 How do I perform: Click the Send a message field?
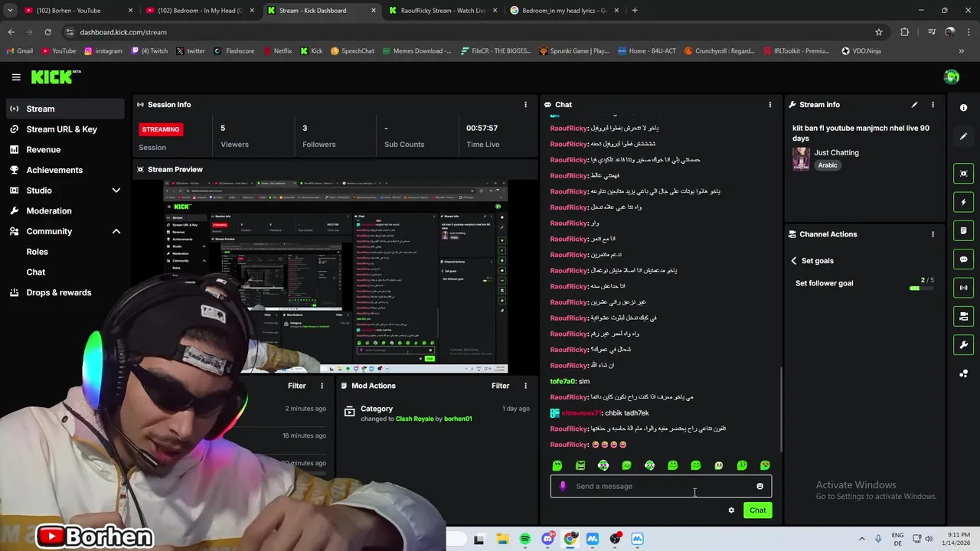[x=661, y=486]
